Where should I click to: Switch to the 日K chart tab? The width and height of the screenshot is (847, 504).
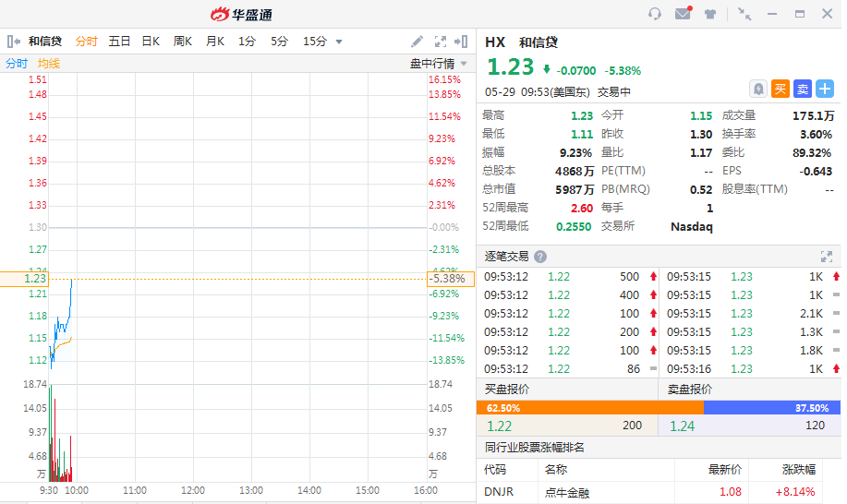[x=151, y=42]
